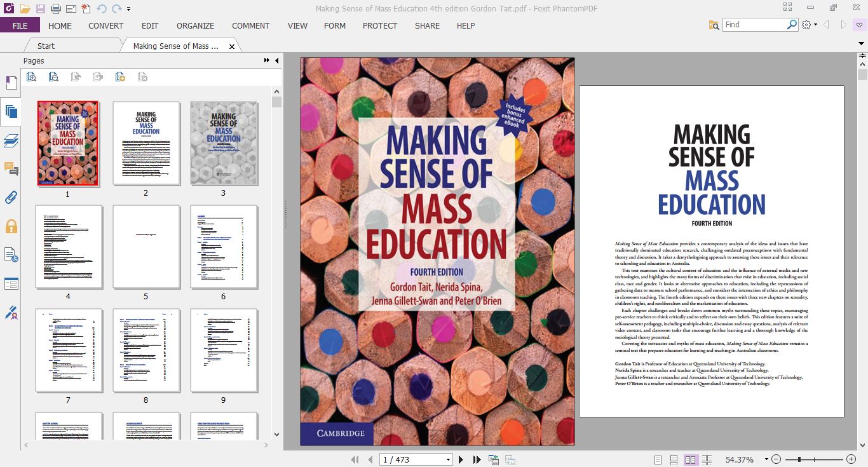The height and width of the screenshot is (467, 868).
Task: Expand the Pages panel with double arrow
Action: pos(267,60)
